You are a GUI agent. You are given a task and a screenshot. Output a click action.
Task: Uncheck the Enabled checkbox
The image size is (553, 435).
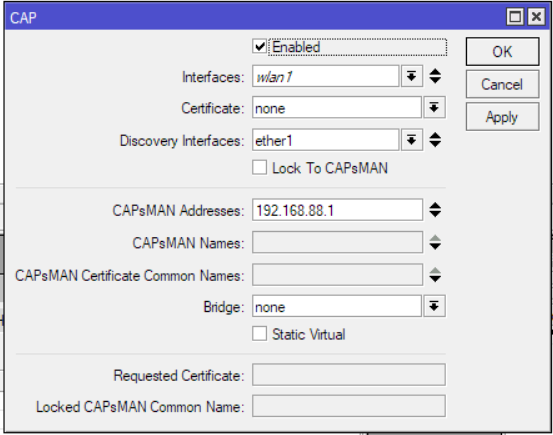(260, 47)
